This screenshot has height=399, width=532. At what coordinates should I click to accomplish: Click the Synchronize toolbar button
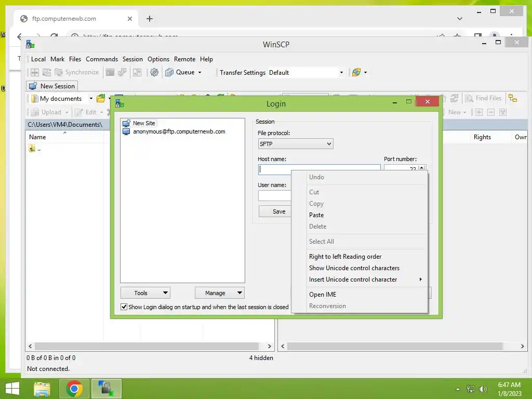click(77, 72)
